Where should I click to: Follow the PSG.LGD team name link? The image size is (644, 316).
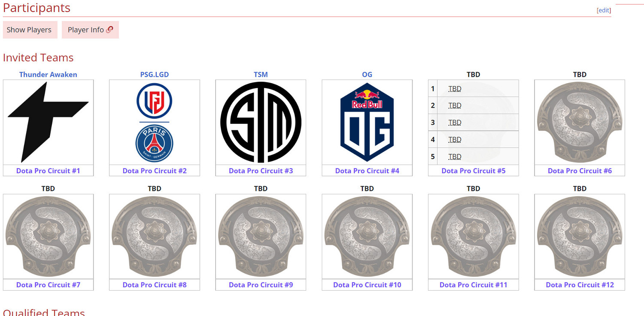154,75
